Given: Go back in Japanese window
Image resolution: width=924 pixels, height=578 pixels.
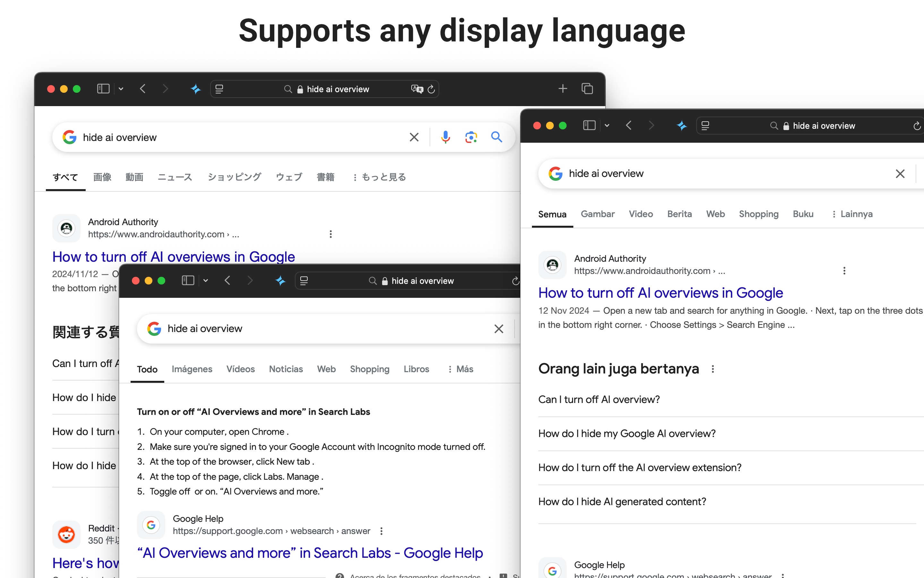Looking at the screenshot, I should pos(142,89).
